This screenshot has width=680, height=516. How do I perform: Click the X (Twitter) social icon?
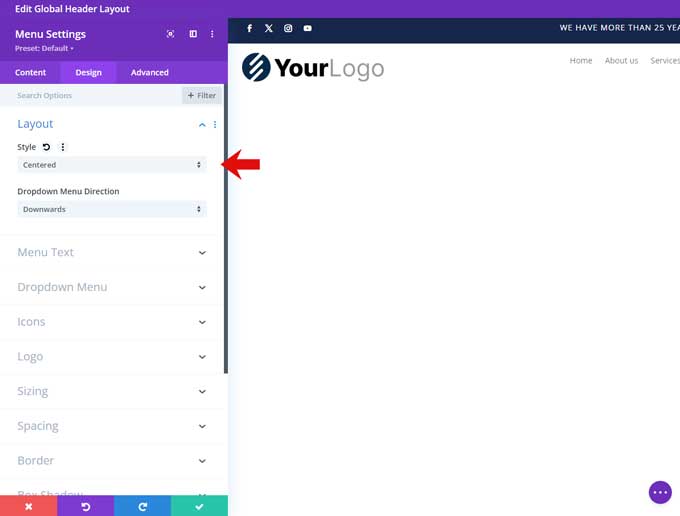click(268, 29)
